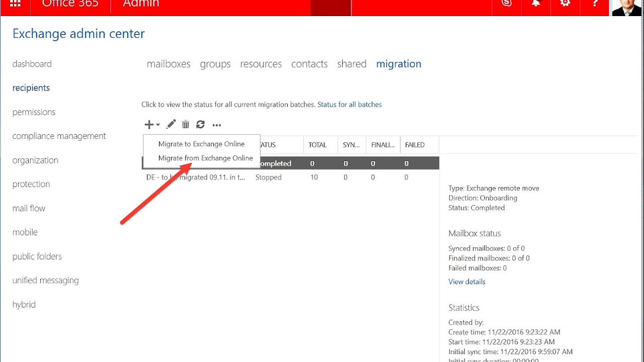Click Stopped status cell
The width and height of the screenshot is (644, 362).
pos(268,177)
